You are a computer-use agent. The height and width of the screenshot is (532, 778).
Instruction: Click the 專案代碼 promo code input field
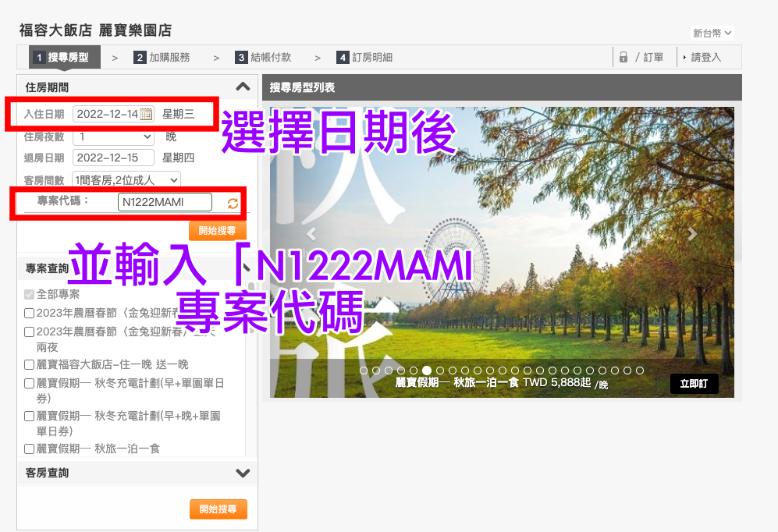coord(165,203)
